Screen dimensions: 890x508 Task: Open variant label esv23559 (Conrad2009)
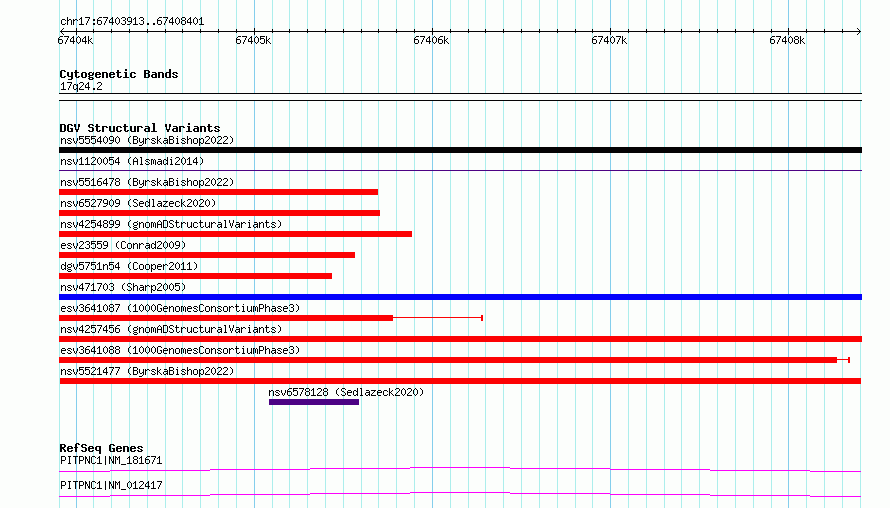click(123, 245)
